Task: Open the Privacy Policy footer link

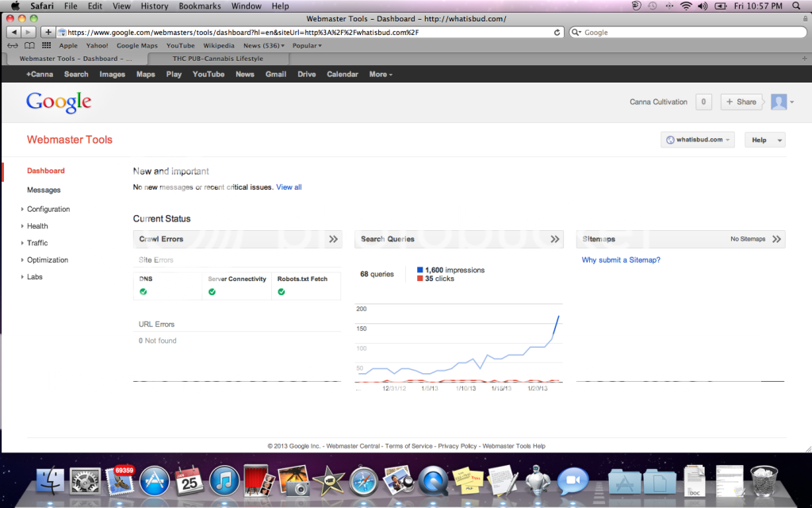Action: pyautogui.click(x=458, y=446)
